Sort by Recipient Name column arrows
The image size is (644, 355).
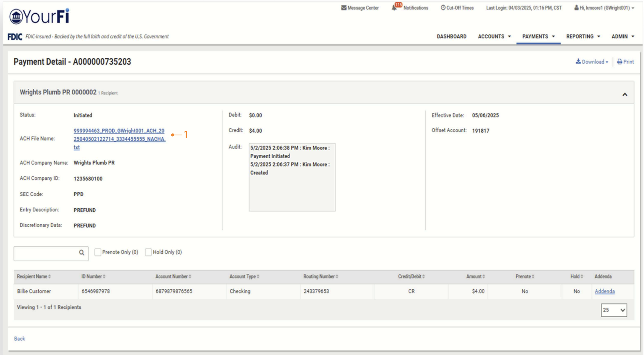[x=50, y=277]
